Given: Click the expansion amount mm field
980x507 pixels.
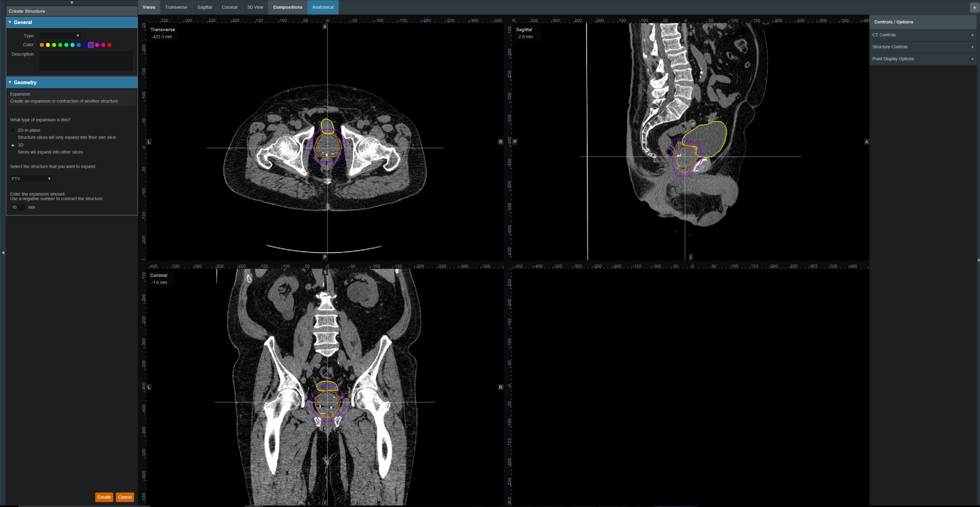Looking at the screenshot, I should coord(17,207).
